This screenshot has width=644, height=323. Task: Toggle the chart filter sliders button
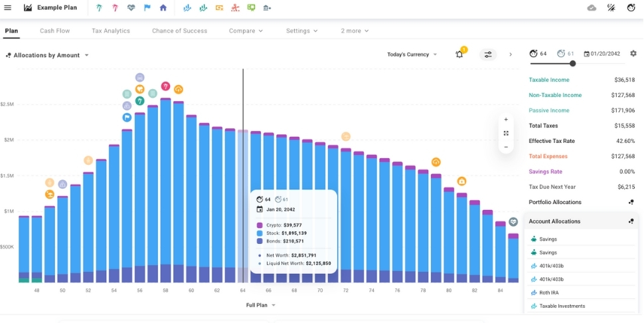(488, 54)
